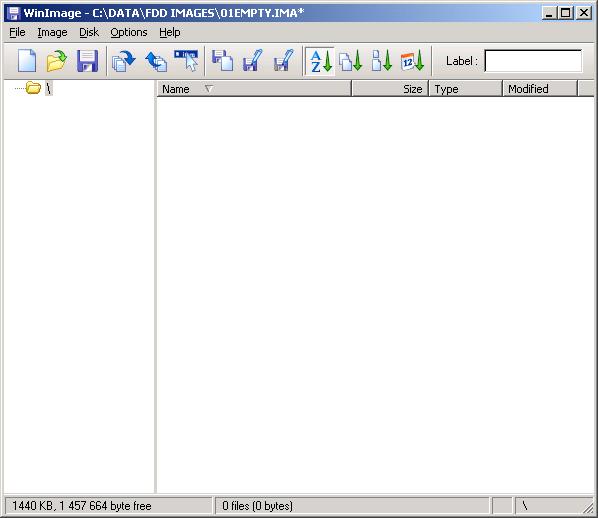Maximize the WinImage window
Viewport: 598px width, 518px height.
566,13
